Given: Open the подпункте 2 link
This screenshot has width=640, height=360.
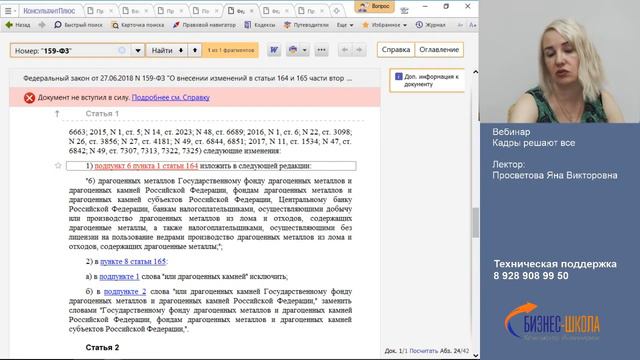Looking at the screenshot, I should [125, 291].
